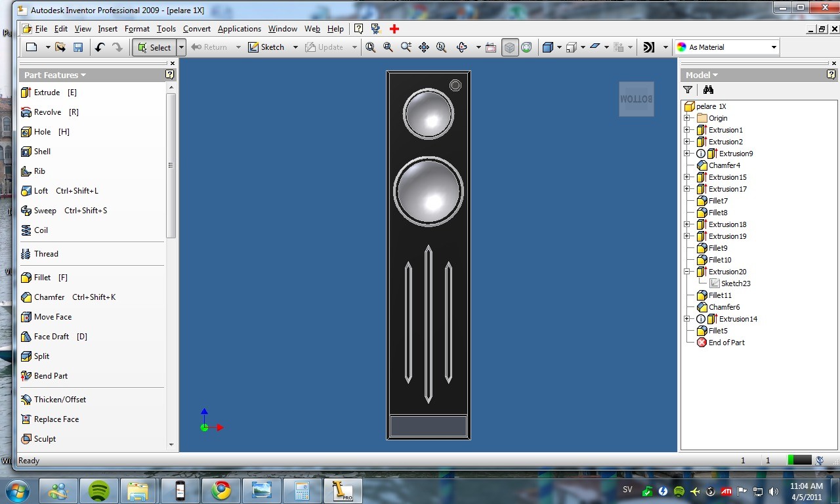Open the Thicken/Offset tool
This screenshot has height=504, width=840.
[53, 400]
